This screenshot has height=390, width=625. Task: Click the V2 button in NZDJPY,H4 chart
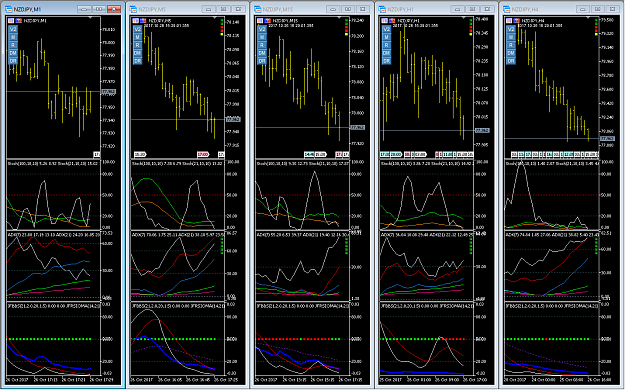(x=511, y=29)
